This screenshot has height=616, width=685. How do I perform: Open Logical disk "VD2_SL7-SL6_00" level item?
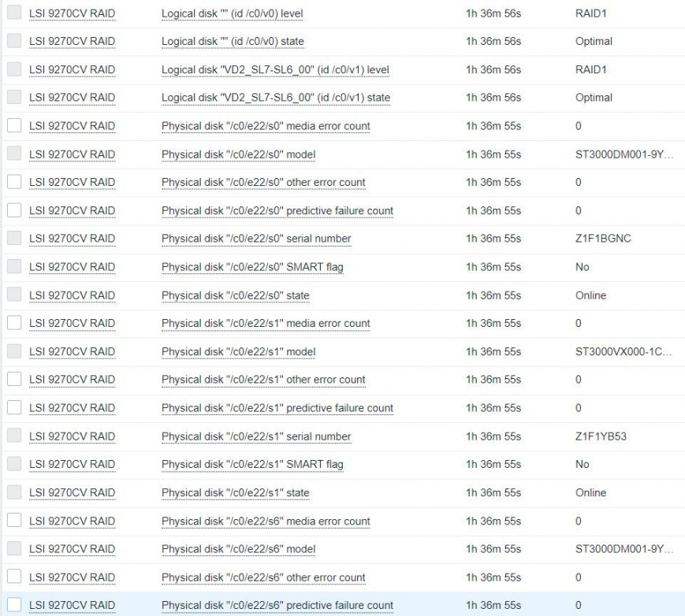[275, 69]
